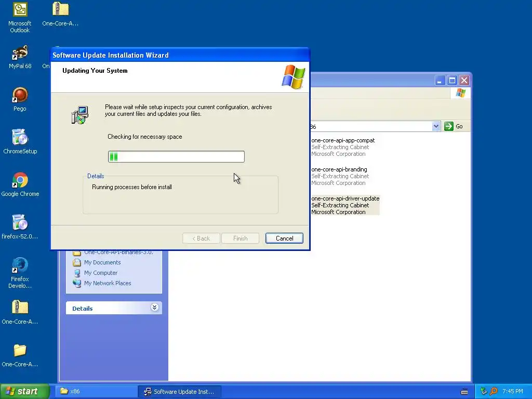Click the One-Core-API-Binaries folder icon in Other Places
This screenshot has width=532, height=399.
[x=77, y=253]
